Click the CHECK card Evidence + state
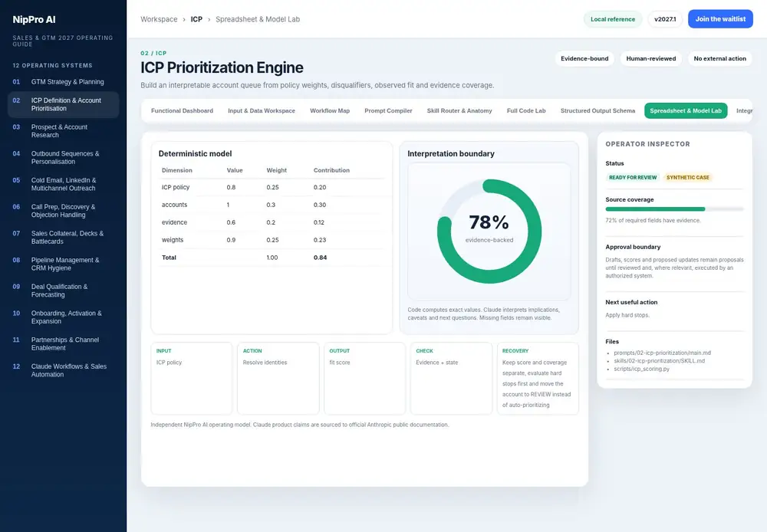The height and width of the screenshot is (532, 767). pos(451,379)
